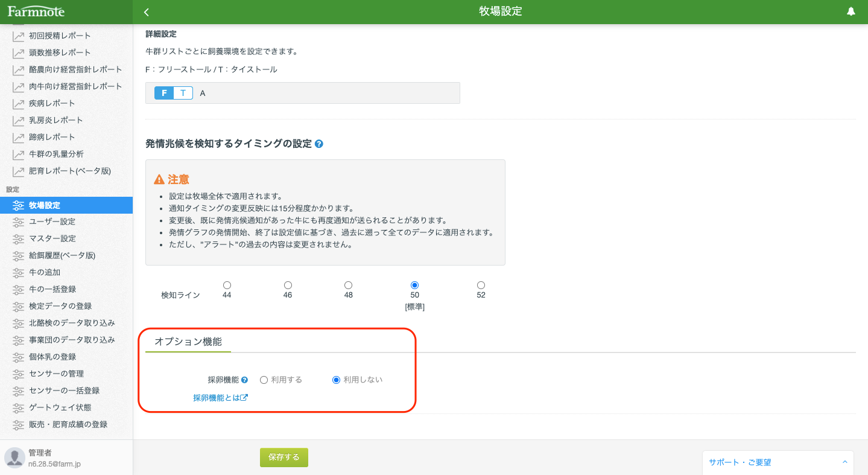Click sliders icon beside センサーの管理

[18, 374]
